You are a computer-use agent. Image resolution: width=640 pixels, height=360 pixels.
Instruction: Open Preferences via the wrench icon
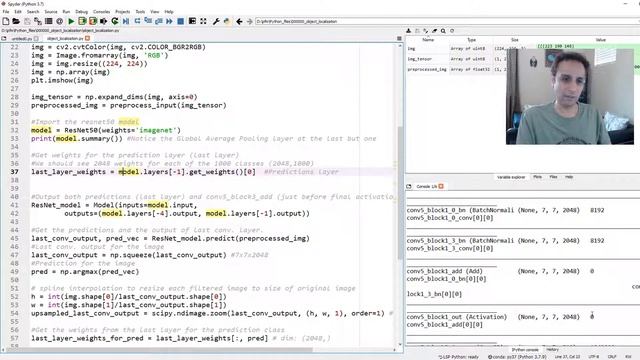coord(216,21)
